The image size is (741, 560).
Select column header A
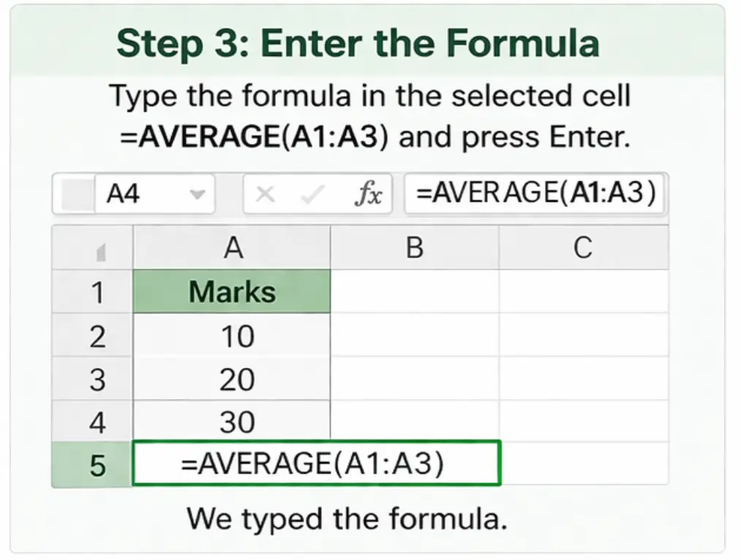(232, 248)
